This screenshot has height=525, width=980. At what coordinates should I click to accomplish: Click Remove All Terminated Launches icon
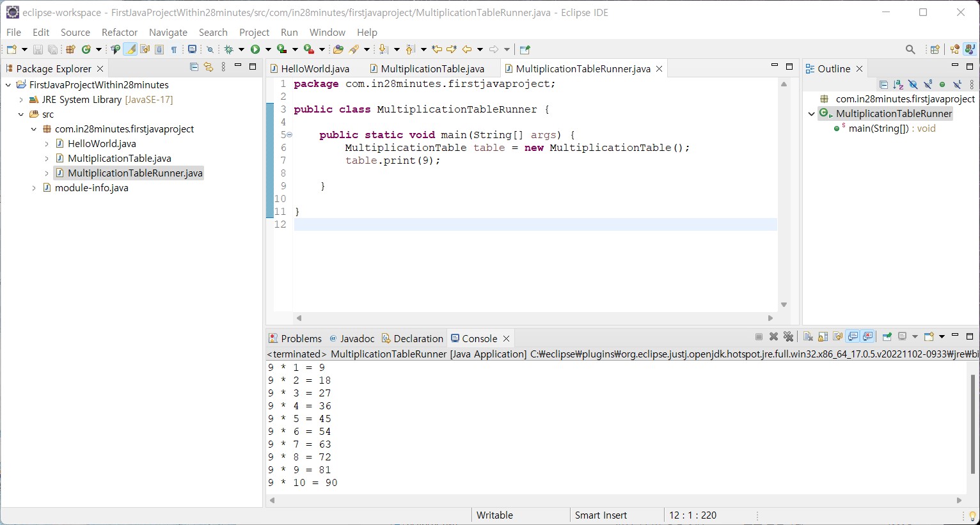click(788, 336)
